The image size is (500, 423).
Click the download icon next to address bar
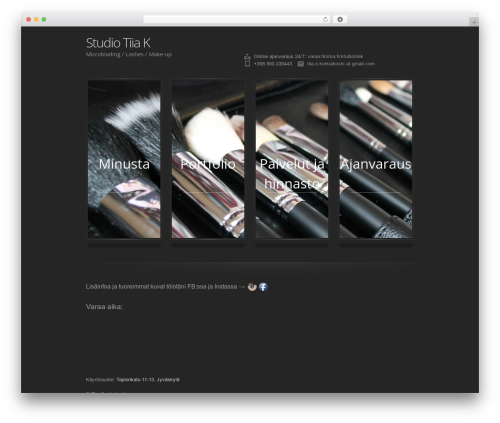(x=340, y=19)
